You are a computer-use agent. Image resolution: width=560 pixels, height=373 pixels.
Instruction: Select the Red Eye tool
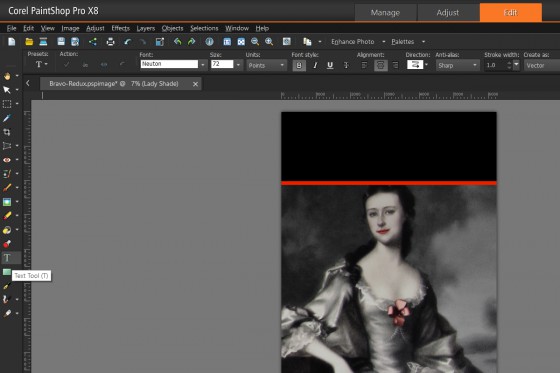7,160
